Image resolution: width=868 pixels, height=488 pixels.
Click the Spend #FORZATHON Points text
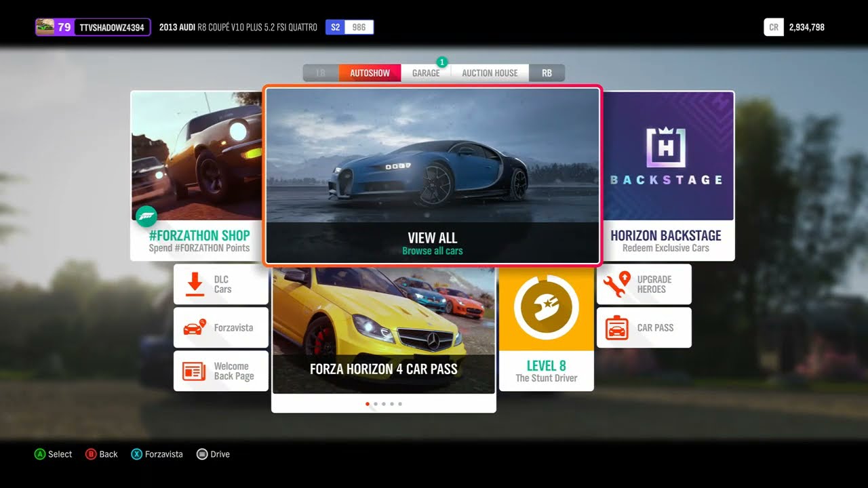(x=199, y=248)
